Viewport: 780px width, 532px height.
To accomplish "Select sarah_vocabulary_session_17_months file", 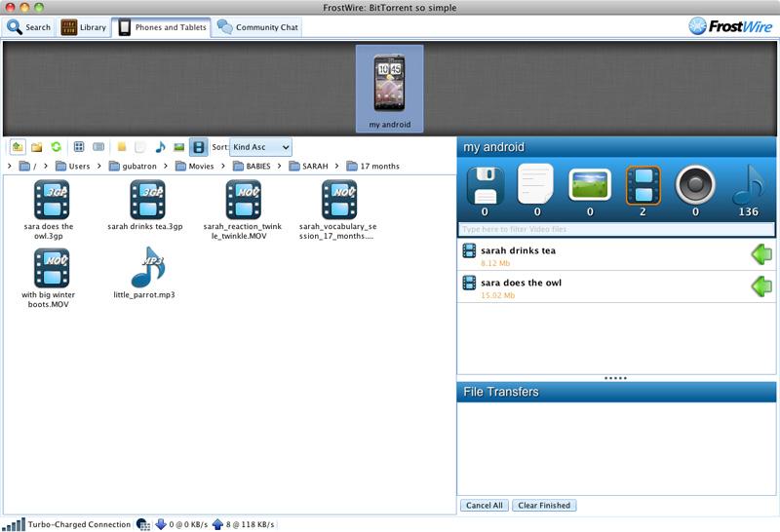I will [337, 209].
